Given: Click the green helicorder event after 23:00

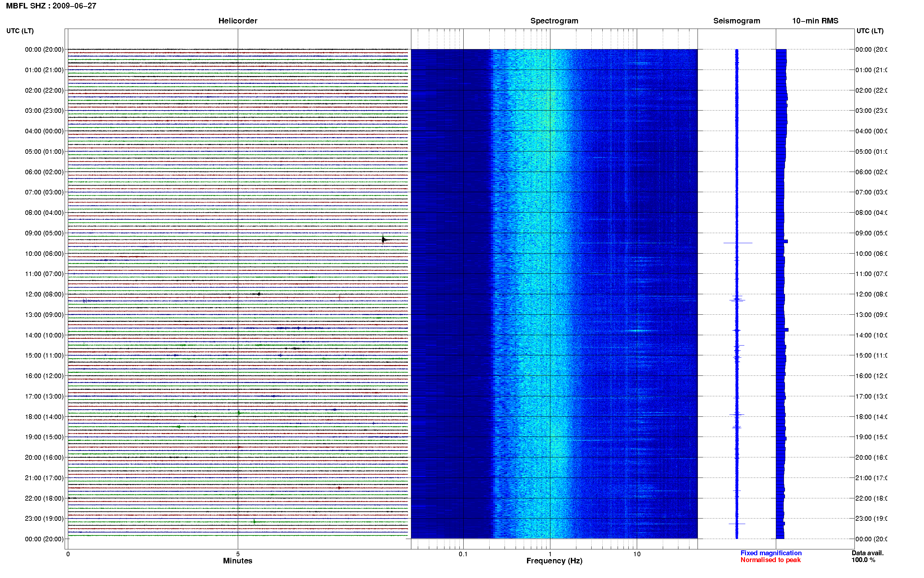Looking at the screenshot, I should pyautogui.click(x=254, y=521).
